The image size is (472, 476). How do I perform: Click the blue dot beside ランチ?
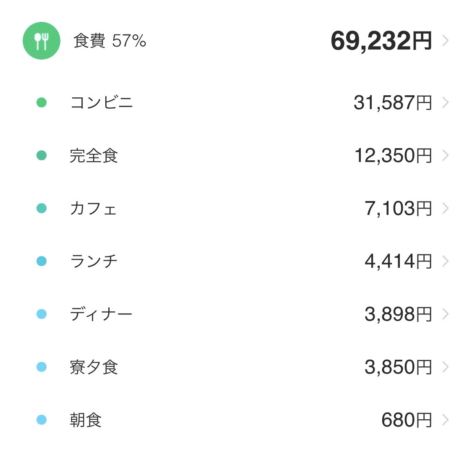(x=42, y=261)
